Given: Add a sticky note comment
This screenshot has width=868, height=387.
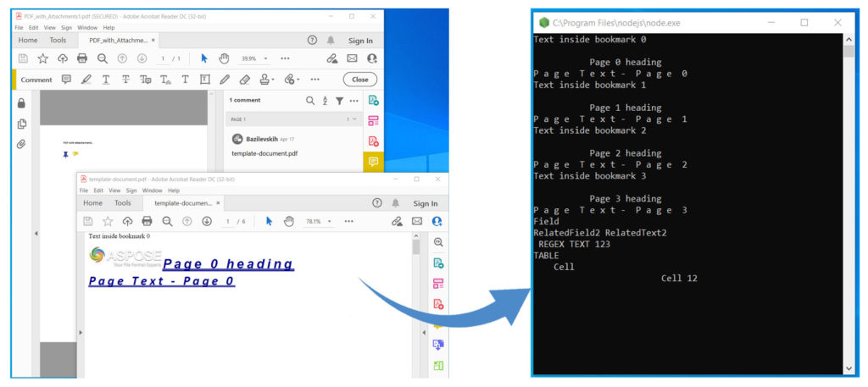Looking at the screenshot, I should click(66, 80).
